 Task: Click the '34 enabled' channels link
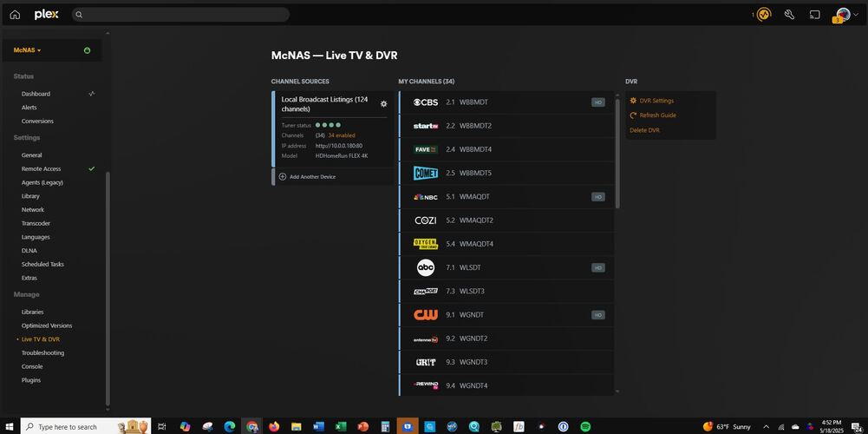click(342, 135)
